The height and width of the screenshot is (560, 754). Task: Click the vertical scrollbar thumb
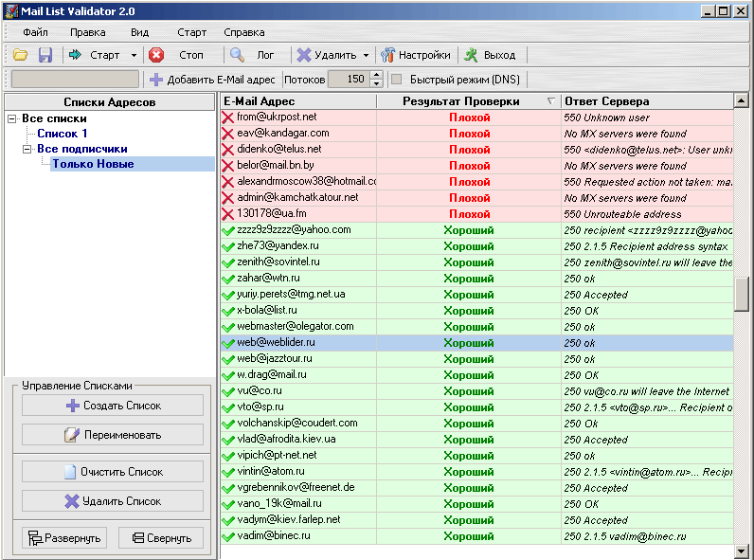(741, 294)
